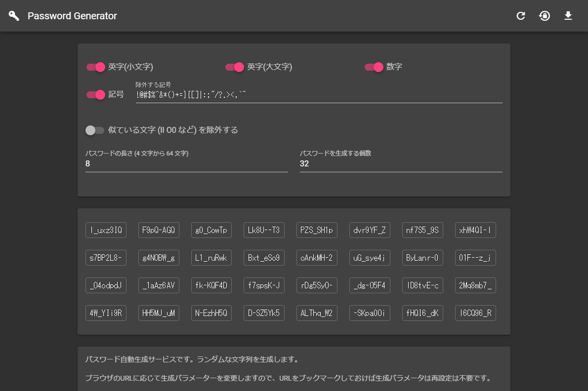Focus the password count field showing 32
Viewport: 588px width, 391px height.
click(x=401, y=164)
